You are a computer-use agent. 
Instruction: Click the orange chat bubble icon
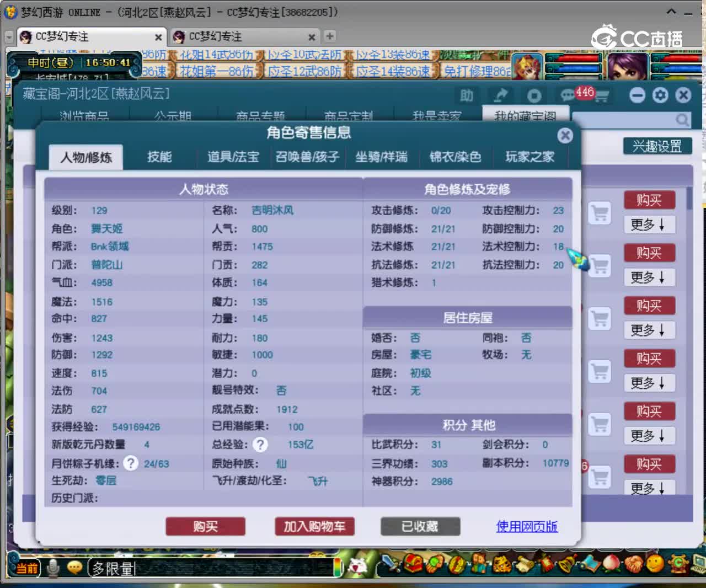point(74,568)
